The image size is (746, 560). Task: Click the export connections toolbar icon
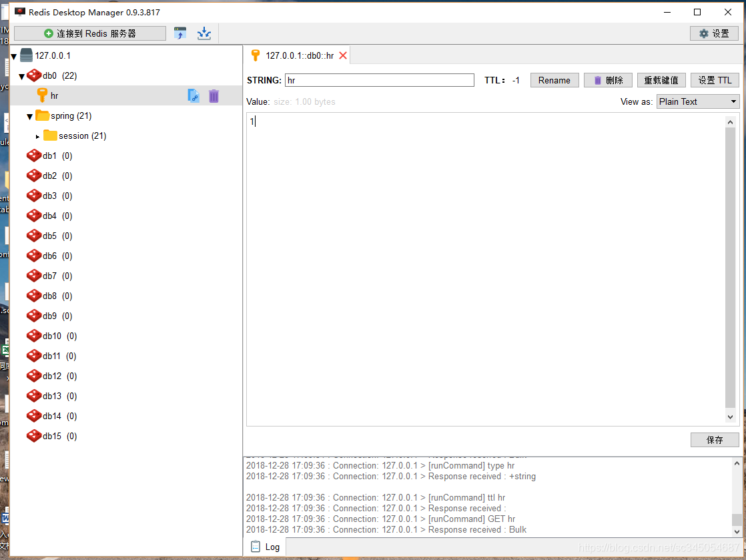(x=180, y=33)
